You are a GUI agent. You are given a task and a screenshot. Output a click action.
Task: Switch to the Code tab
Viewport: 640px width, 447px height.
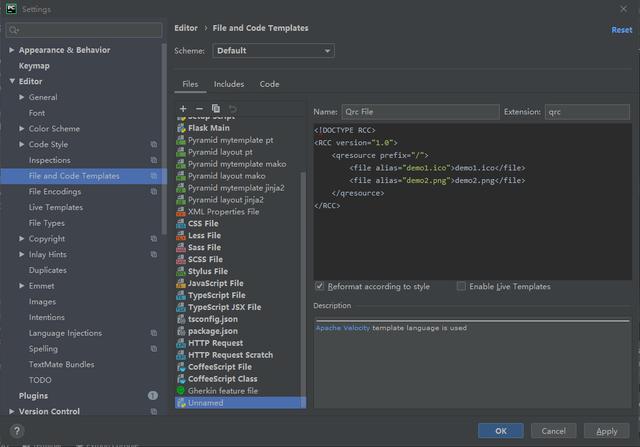pos(269,84)
